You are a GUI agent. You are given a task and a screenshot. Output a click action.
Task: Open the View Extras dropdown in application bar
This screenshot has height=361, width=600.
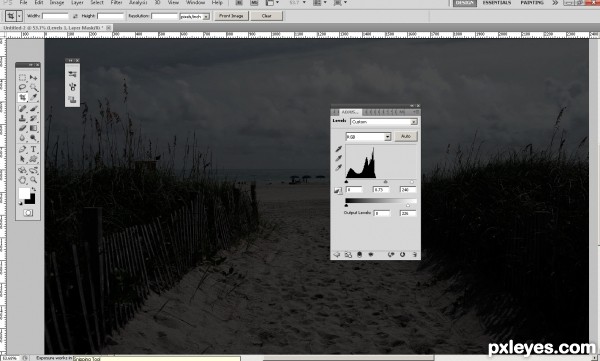coord(272,3)
